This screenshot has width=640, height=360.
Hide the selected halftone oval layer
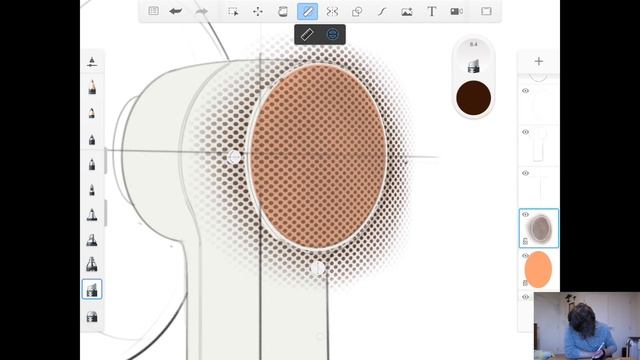point(525,214)
